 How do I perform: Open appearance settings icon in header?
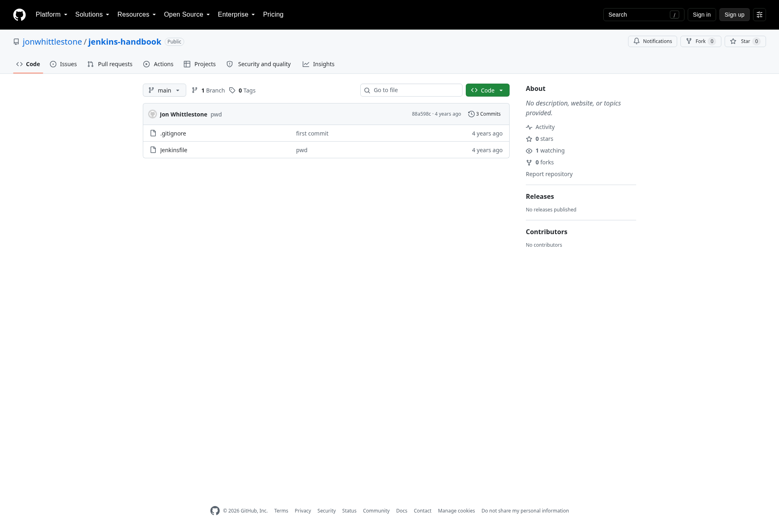click(x=760, y=15)
